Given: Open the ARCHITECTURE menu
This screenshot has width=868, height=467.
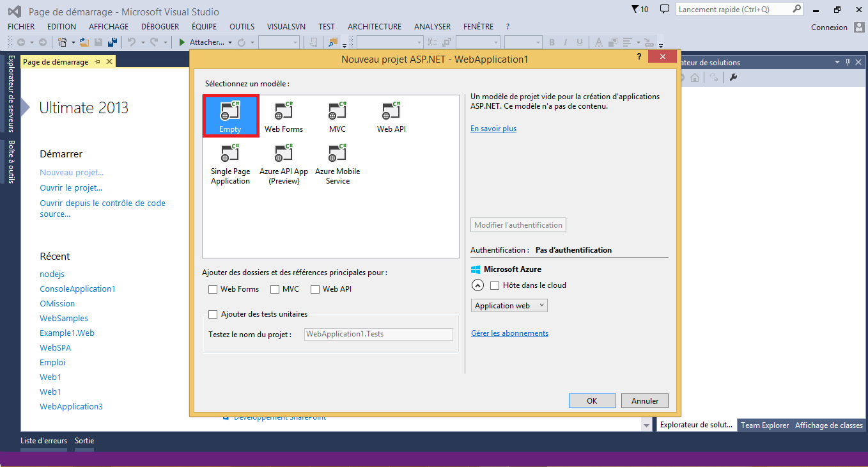Looking at the screenshot, I should click(x=375, y=27).
